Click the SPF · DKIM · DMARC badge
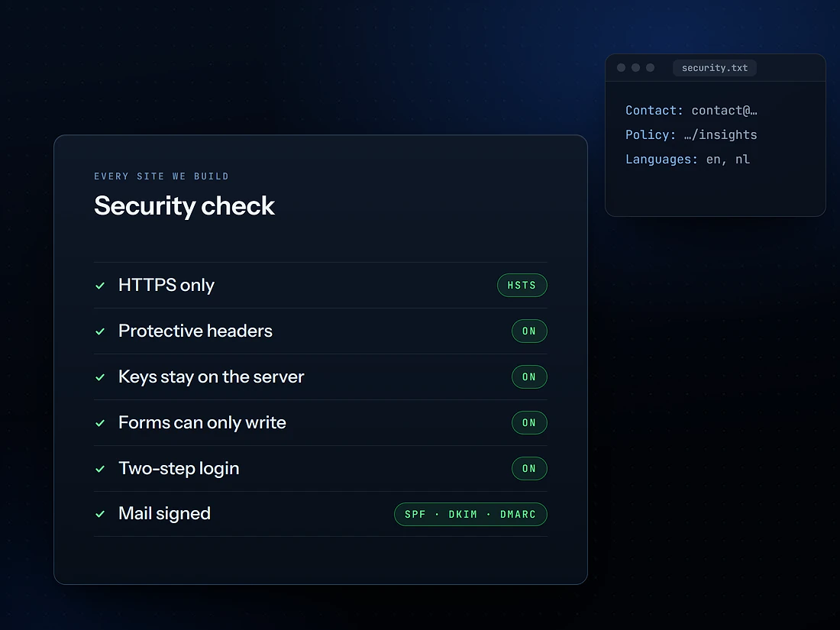Viewport: 840px width, 630px height. 470,514
